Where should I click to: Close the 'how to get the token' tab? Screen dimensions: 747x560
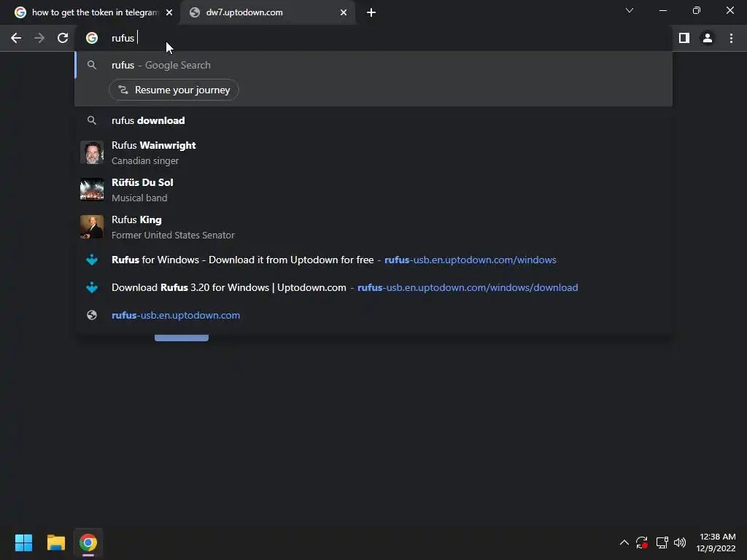169,13
